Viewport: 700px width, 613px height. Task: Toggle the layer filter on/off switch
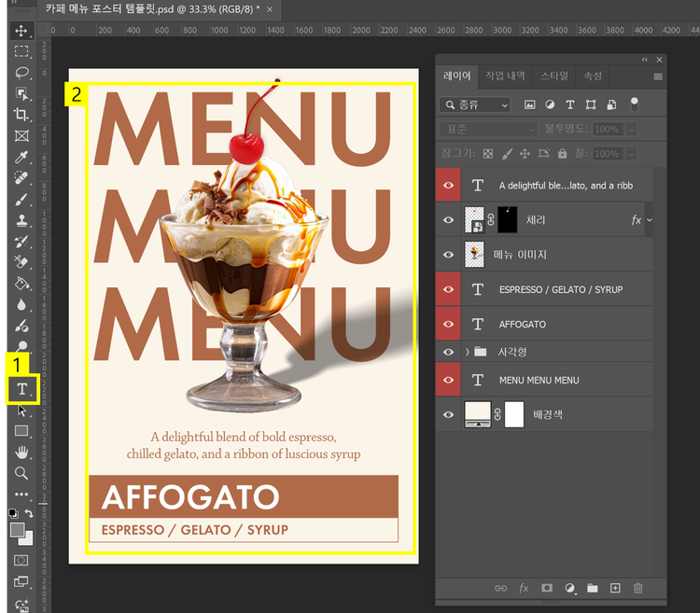pos(635,104)
